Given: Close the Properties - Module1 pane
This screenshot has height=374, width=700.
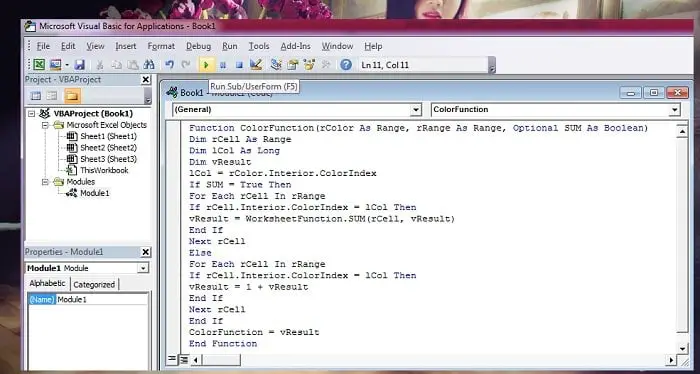Looking at the screenshot, I should click(146, 252).
